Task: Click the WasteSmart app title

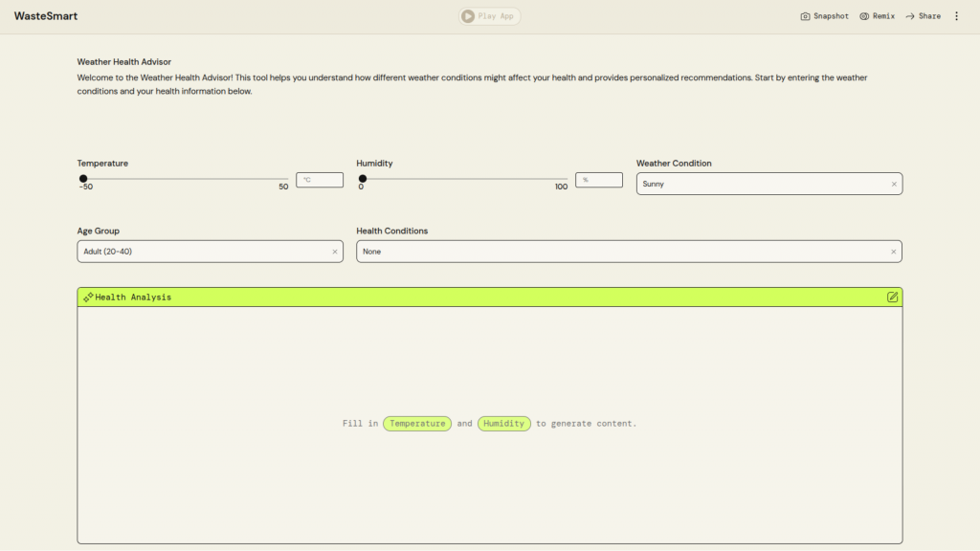Action: tap(46, 16)
